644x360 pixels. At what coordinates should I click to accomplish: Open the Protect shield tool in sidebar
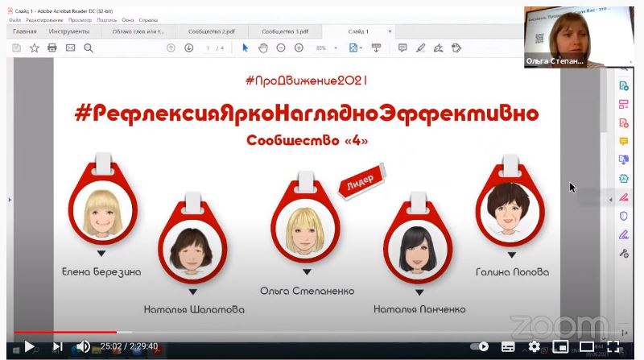tap(623, 216)
